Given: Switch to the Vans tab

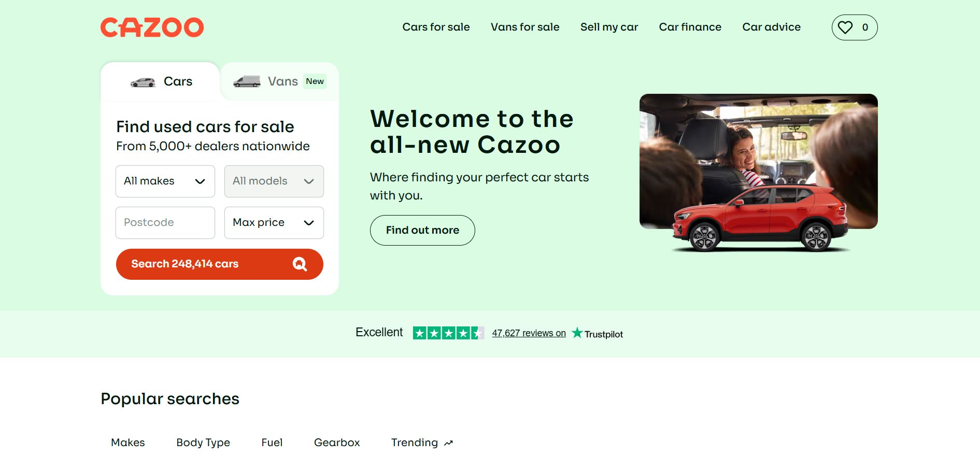Looking at the screenshot, I should [x=280, y=81].
